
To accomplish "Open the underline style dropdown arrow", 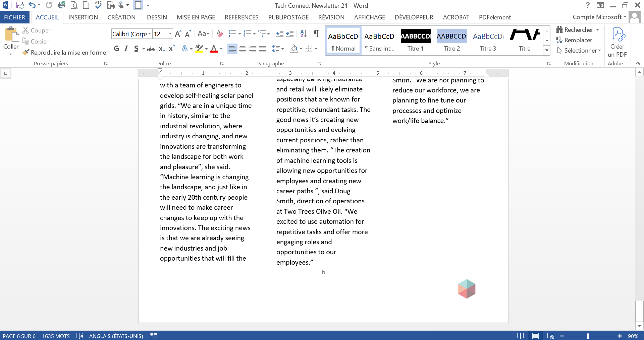I will pos(144,49).
